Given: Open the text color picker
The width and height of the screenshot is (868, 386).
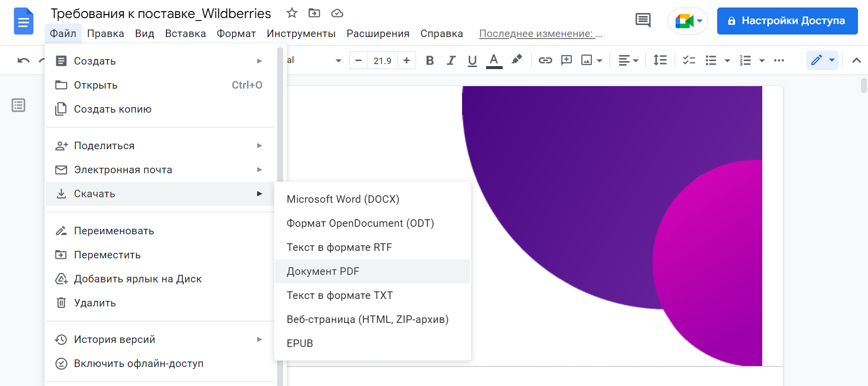Looking at the screenshot, I should tap(494, 61).
